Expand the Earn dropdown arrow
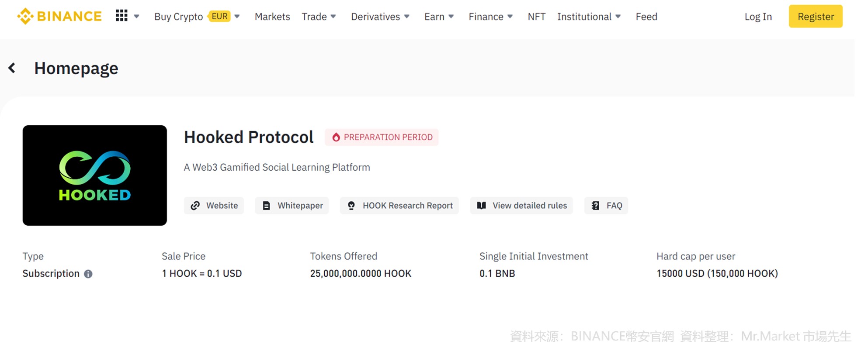 [451, 17]
